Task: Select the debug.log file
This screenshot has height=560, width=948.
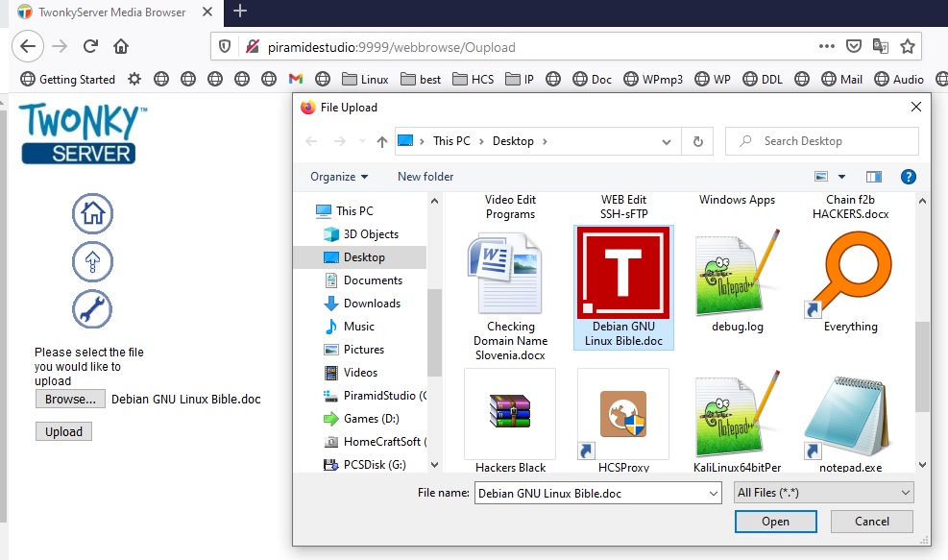Action: [x=737, y=281]
